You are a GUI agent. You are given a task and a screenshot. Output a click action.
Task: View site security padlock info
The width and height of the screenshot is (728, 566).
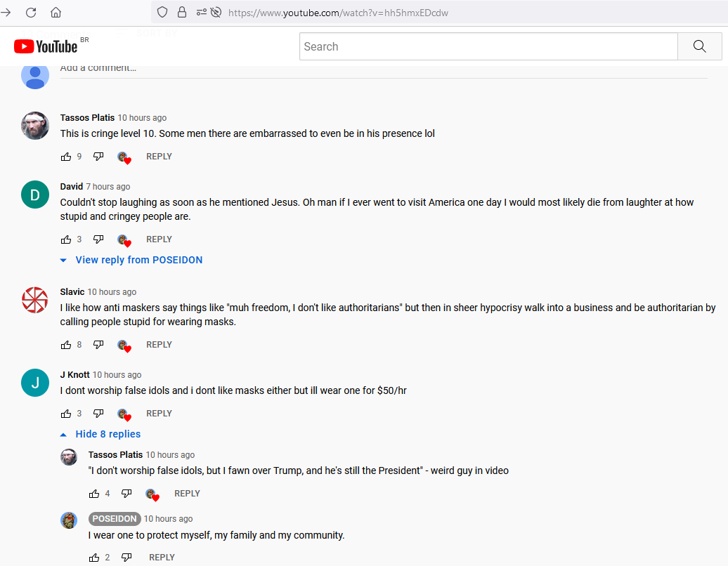click(182, 13)
